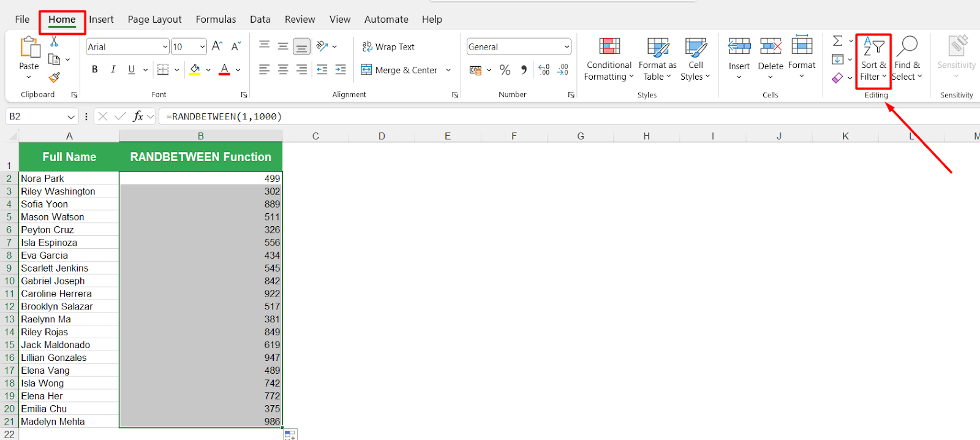Click the Fill down icon

(x=838, y=59)
